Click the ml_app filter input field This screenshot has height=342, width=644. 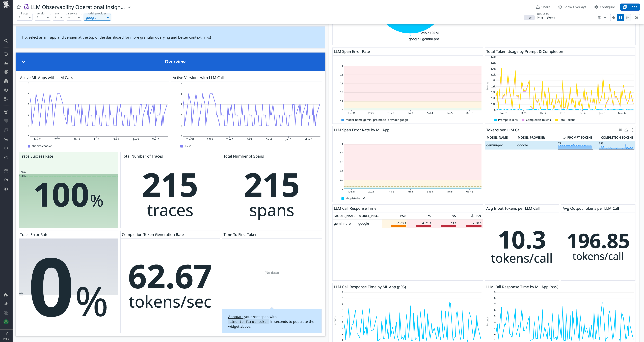(24, 17)
